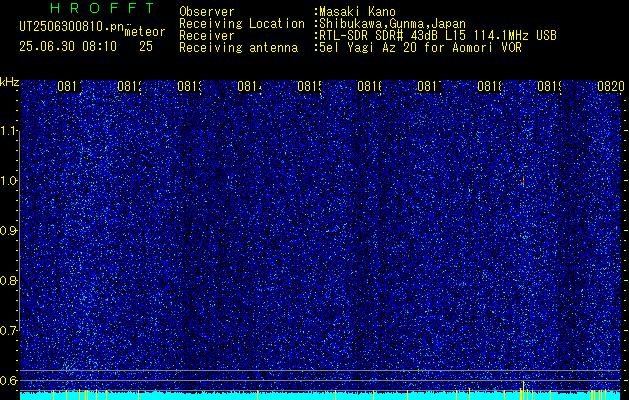The width and height of the screenshot is (629, 400).
Task: Select the file name UT2506300810.pn
Action: click(71, 27)
